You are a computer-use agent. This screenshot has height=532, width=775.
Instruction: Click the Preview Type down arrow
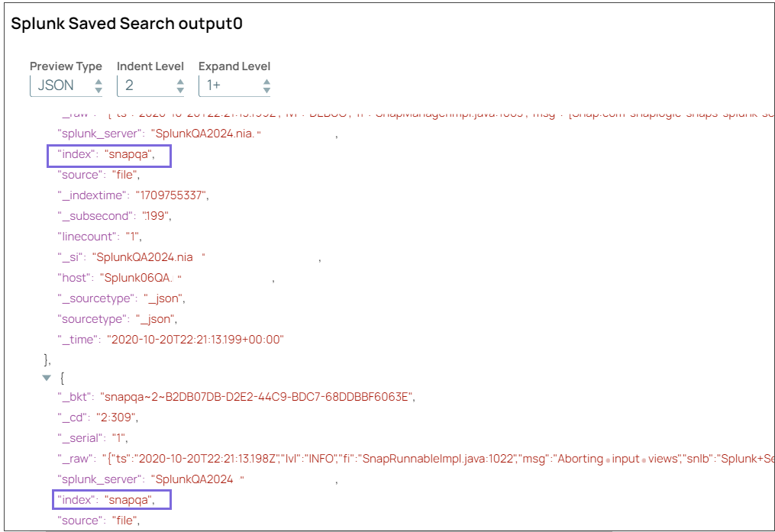pos(99,89)
